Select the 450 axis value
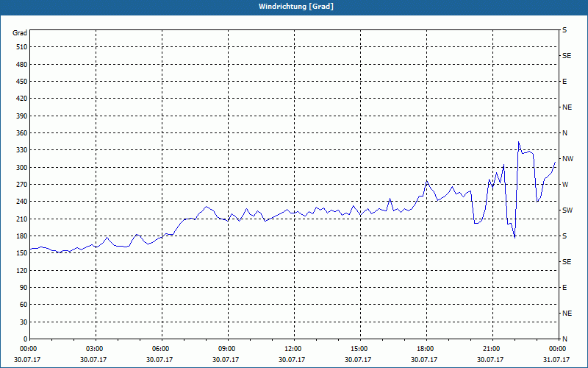 [22, 82]
